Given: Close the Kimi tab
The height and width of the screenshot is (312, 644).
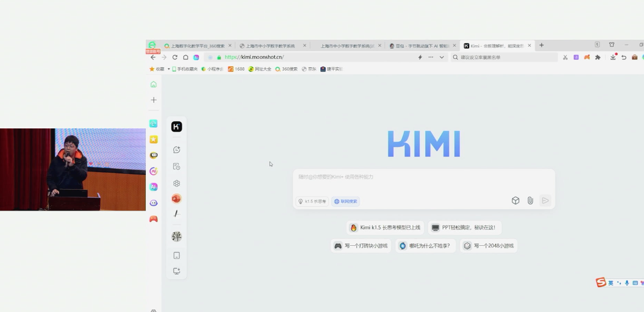Looking at the screenshot, I should tap(530, 46).
